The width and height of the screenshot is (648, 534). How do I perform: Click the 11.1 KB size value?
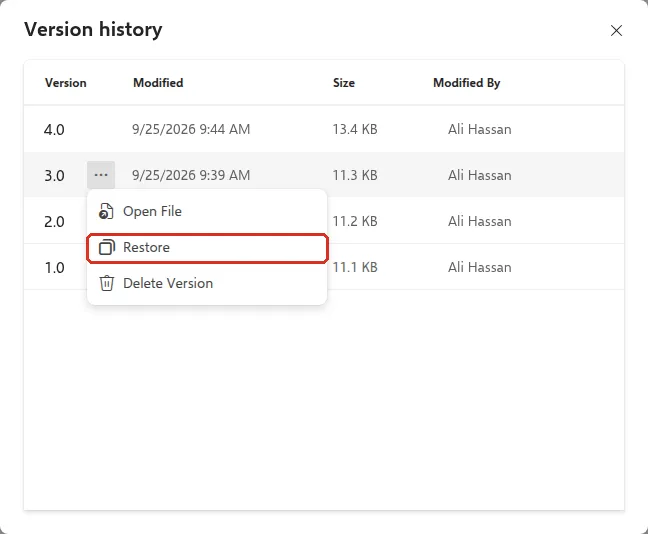pyautogui.click(x=355, y=267)
